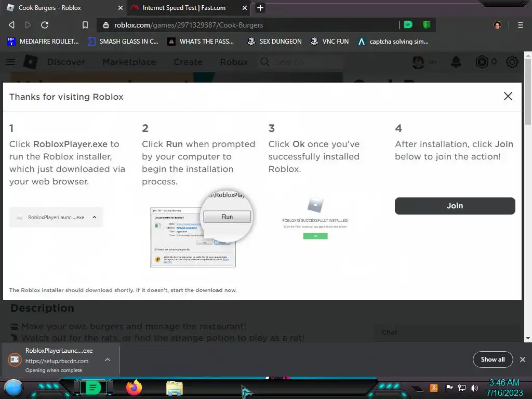
Task: Open a new tab with the plus button
Action: click(x=260, y=8)
